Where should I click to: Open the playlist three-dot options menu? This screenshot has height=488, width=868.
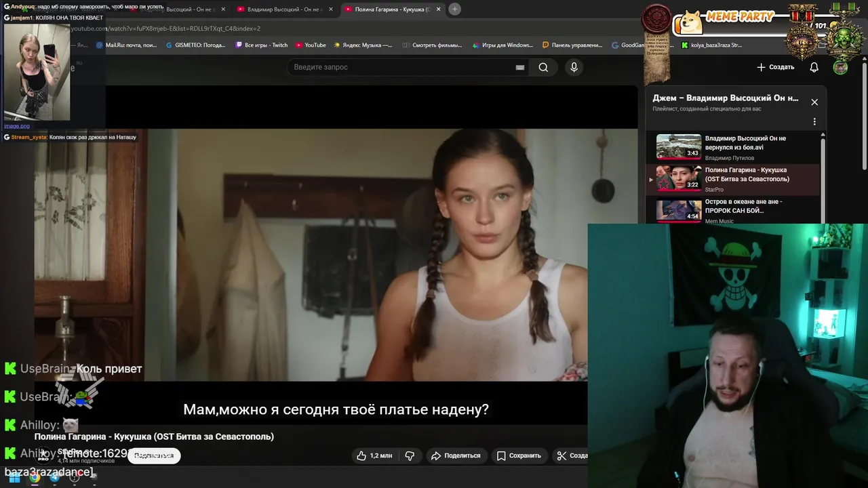pos(814,122)
